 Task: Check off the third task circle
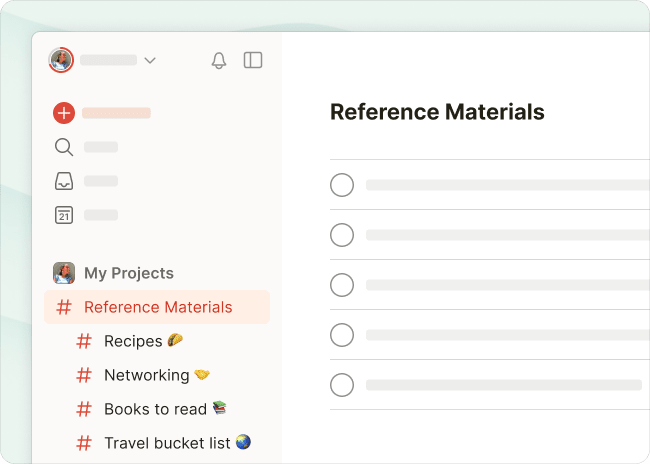(x=342, y=285)
